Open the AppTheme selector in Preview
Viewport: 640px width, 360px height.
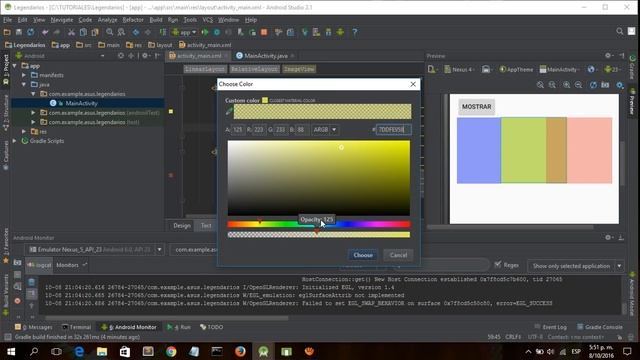[x=517, y=70]
